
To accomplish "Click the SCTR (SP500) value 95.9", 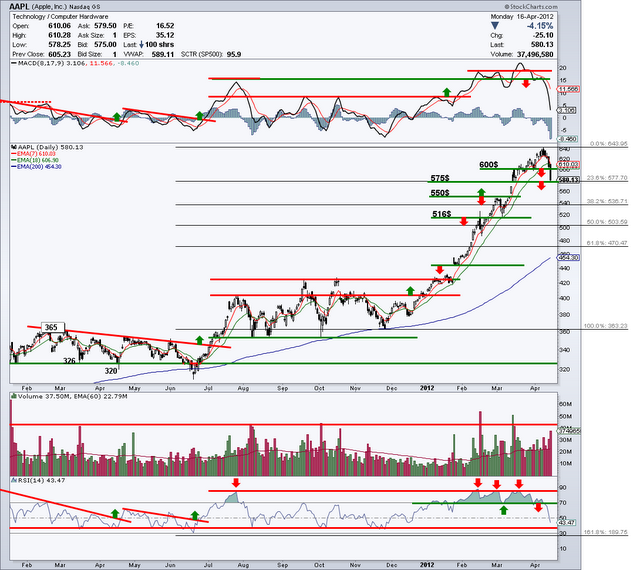I will click(234, 54).
